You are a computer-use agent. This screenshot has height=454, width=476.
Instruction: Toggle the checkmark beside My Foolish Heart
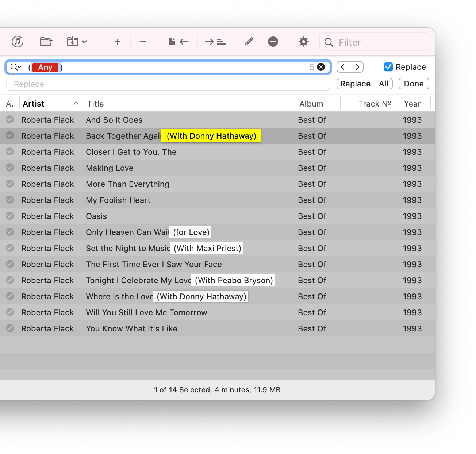(9, 200)
